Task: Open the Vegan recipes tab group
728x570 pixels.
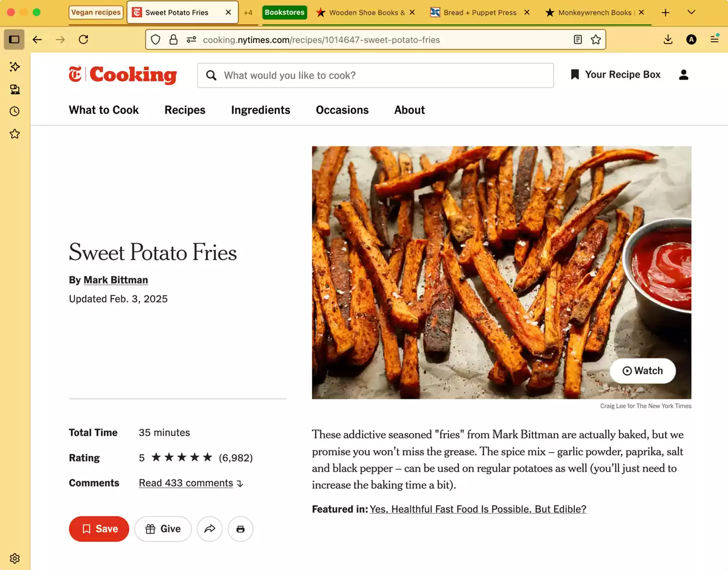Action: pyautogui.click(x=96, y=12)
